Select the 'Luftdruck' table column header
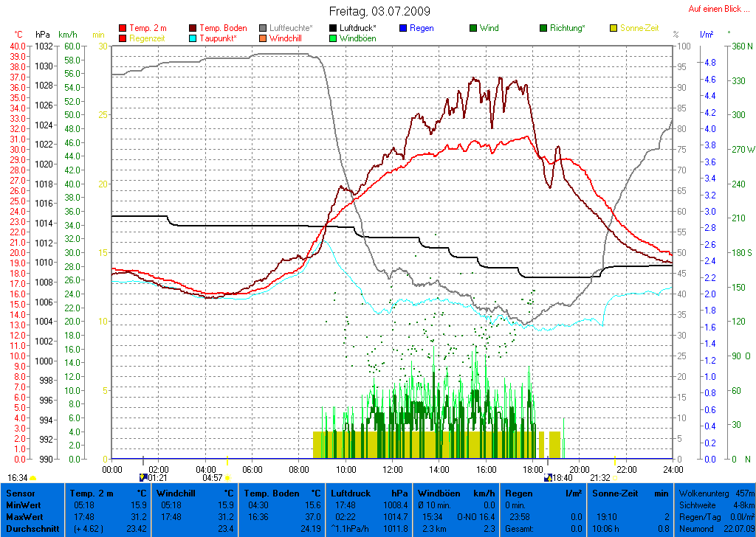 click(x=349, y=492)
